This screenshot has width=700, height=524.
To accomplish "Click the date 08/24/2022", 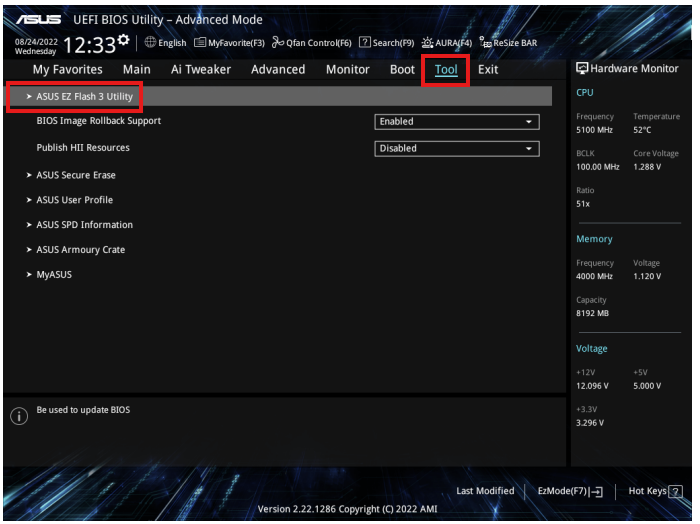I will click(36, 42).
